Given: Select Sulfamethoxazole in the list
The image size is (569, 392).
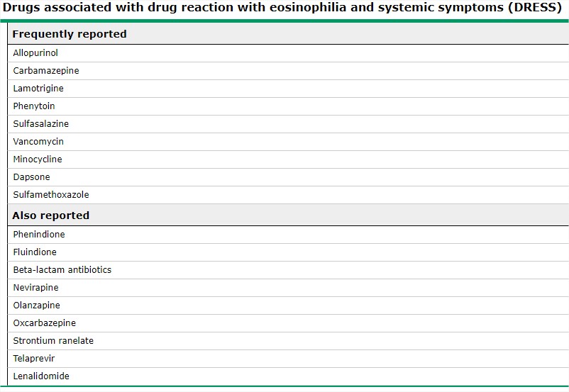Looking at the screenshot, I should pyautogui.click(x=51, y=195).
